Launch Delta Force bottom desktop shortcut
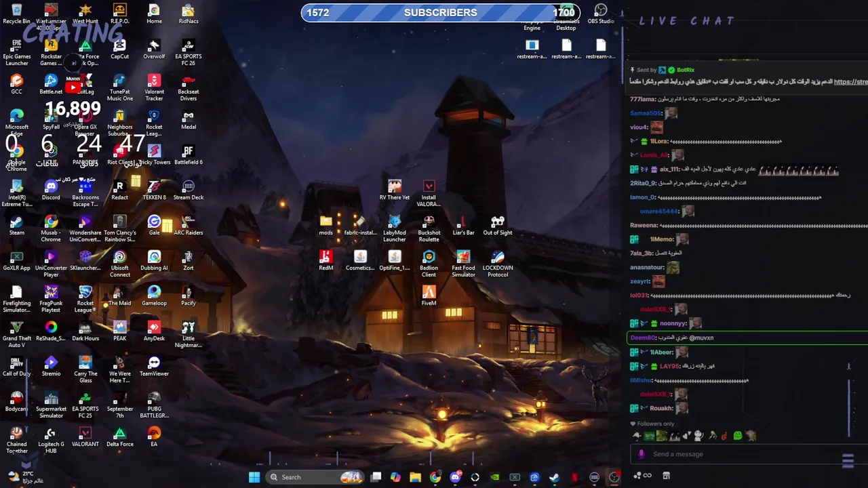Viewport: 868px width, 488px height. tap(119, 436)
